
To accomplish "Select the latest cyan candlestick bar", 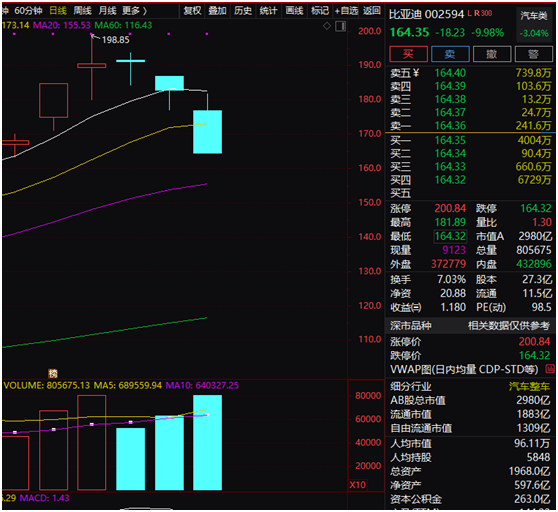I will [x=207, y=132].
